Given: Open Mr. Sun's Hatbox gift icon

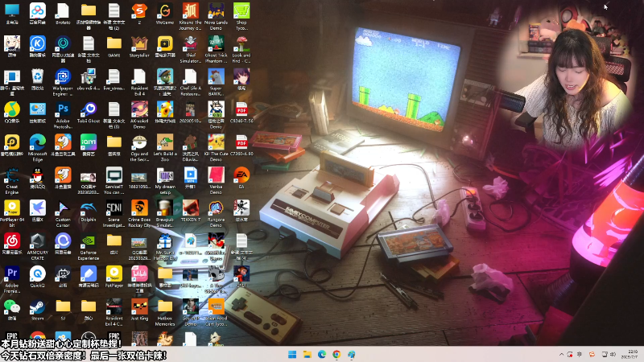Looking at the screenshot, I should tap(165, 246).
